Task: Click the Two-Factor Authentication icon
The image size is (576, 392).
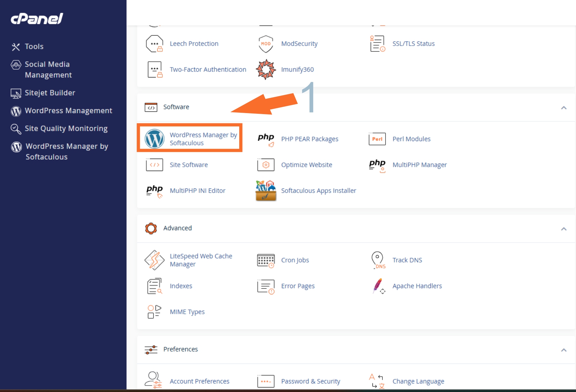Action: tap(155, 70)
